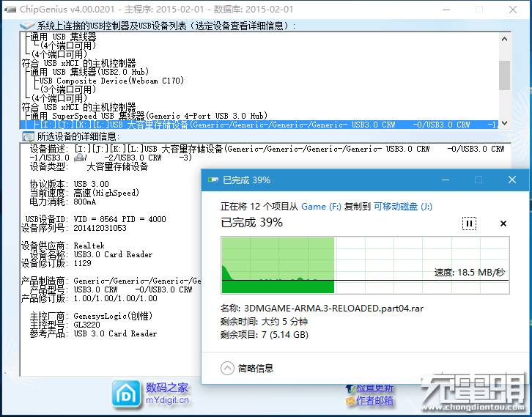Open the Game (F:) source link

[x=321, y=206]
